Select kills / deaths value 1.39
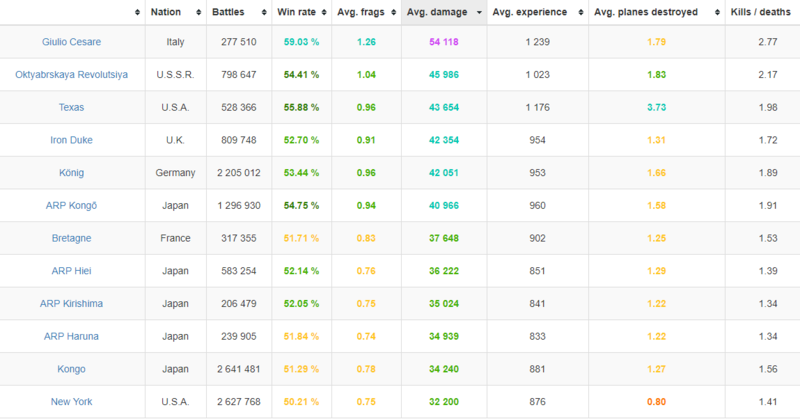Image resolution: width=800 pixels, height=419 pixels. 768,270
